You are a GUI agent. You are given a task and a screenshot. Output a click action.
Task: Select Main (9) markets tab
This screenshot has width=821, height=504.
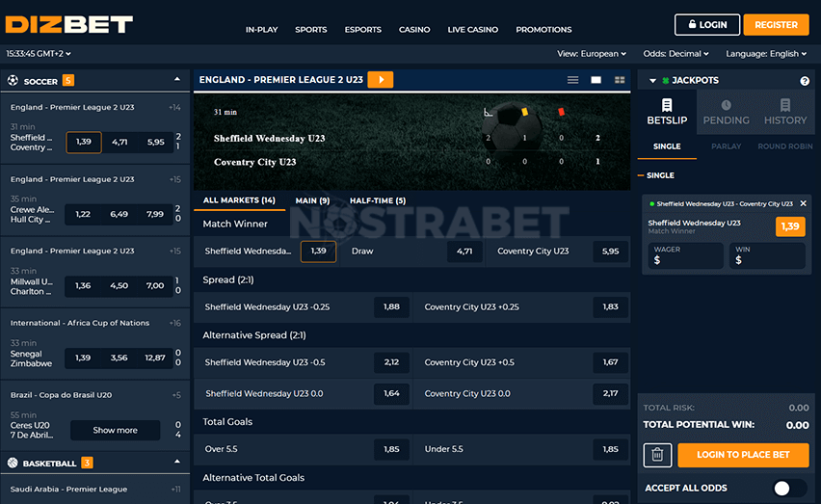(x=312, y=200)
